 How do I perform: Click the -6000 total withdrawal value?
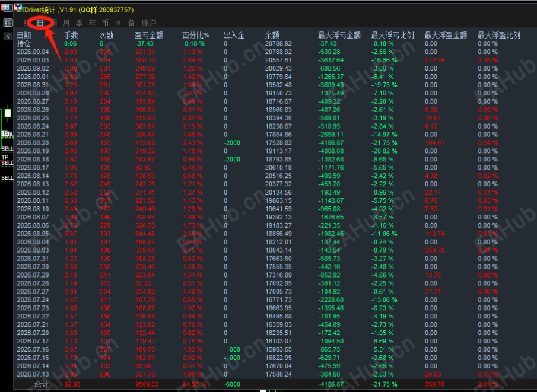coord(232,384)
